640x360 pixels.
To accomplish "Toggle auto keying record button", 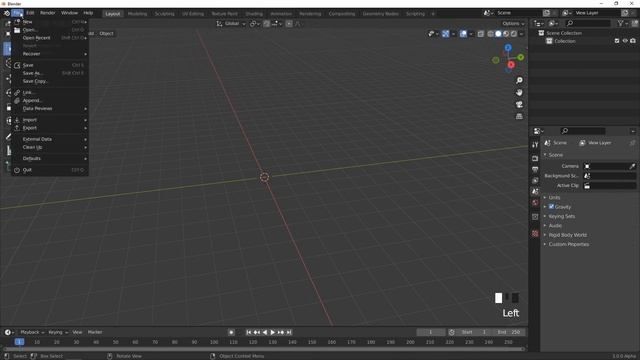I will coord(231,332).
